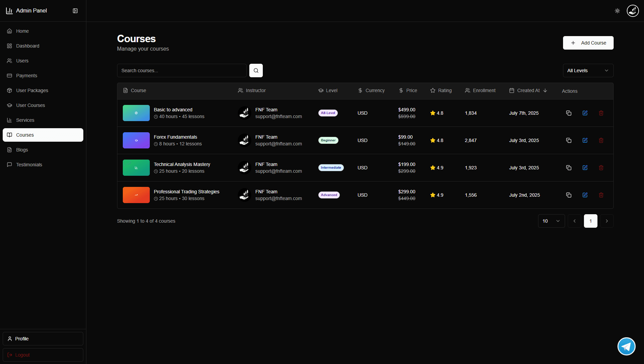The image size is (644, 364).
Task: Delete the Forex Fundamentals course
Action: coord(601,140)
